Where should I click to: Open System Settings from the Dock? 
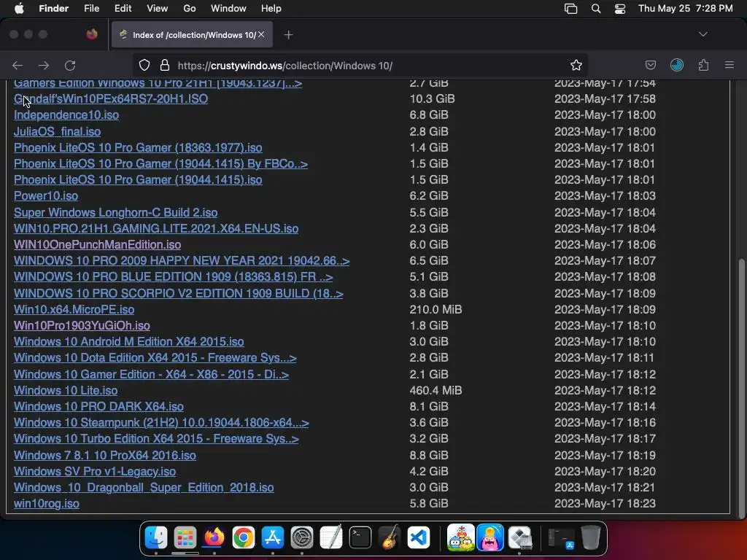click(x=302, y=537)
